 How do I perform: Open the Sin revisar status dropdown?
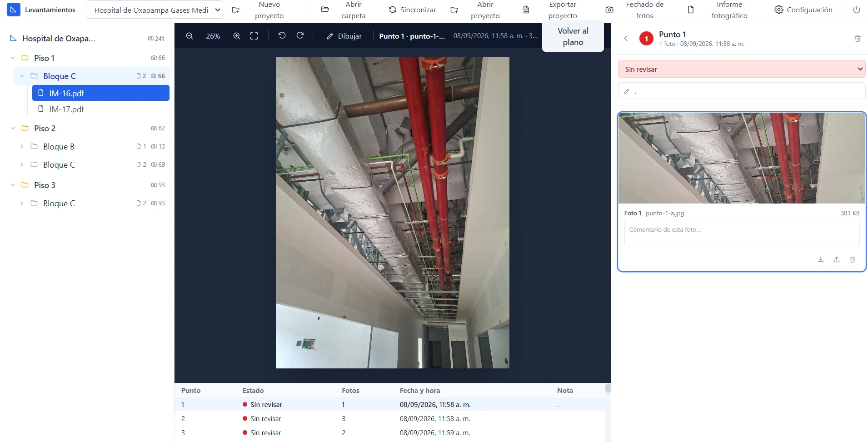[x=742, y=69]
